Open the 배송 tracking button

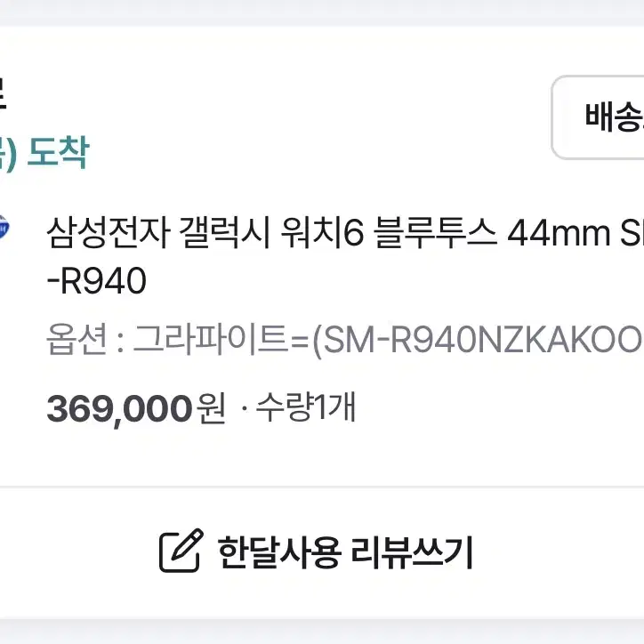click(x=598, y=117)
